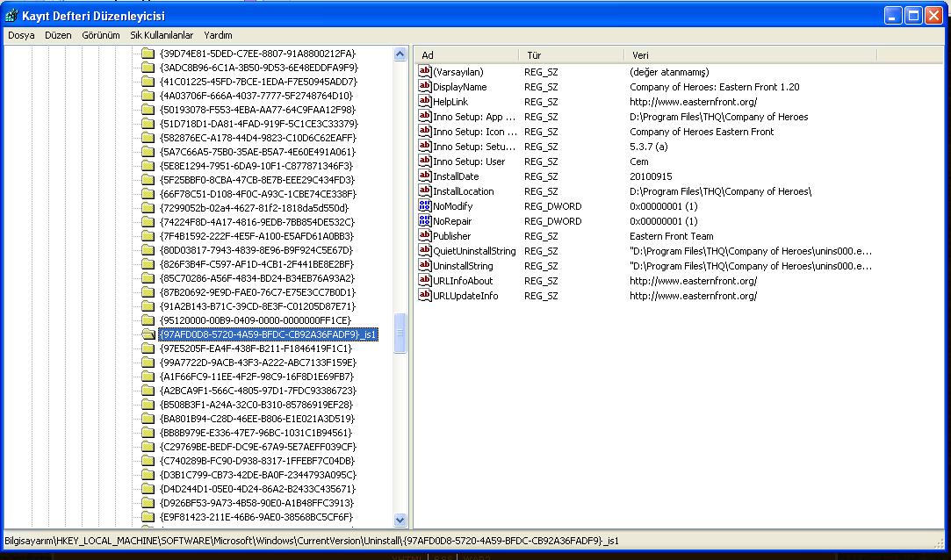This screenshot has height=560, width=951.
Task: Select key {91A2B143-B71C-39CD-8E3F-C01205D87E71}
Action: (x=257, y=306)
